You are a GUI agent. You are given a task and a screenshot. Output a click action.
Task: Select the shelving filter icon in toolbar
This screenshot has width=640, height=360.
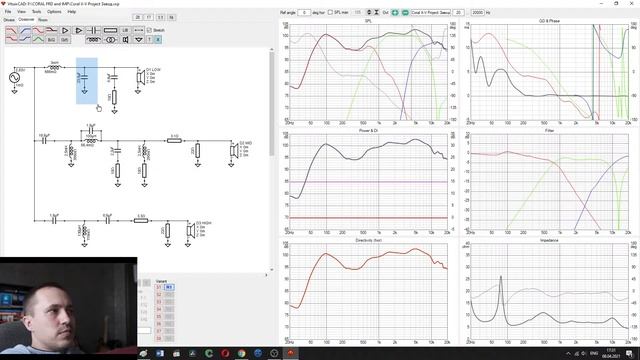click(x=51, y=31)
